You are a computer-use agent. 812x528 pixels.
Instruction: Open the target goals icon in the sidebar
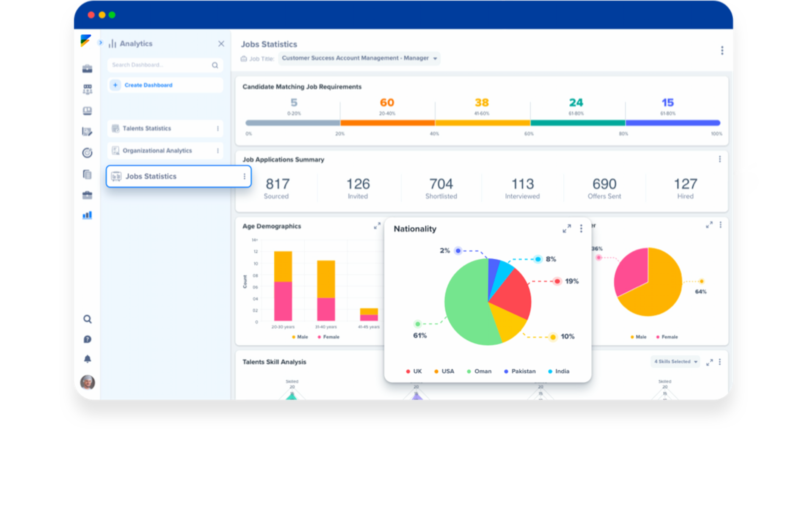coord(87,153)
